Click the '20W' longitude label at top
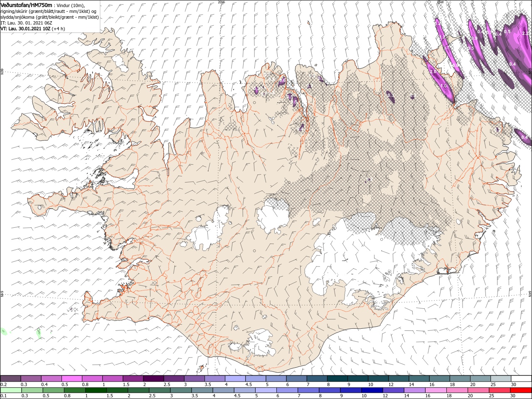Screen dimensions: 532x399 click(221, 2)
